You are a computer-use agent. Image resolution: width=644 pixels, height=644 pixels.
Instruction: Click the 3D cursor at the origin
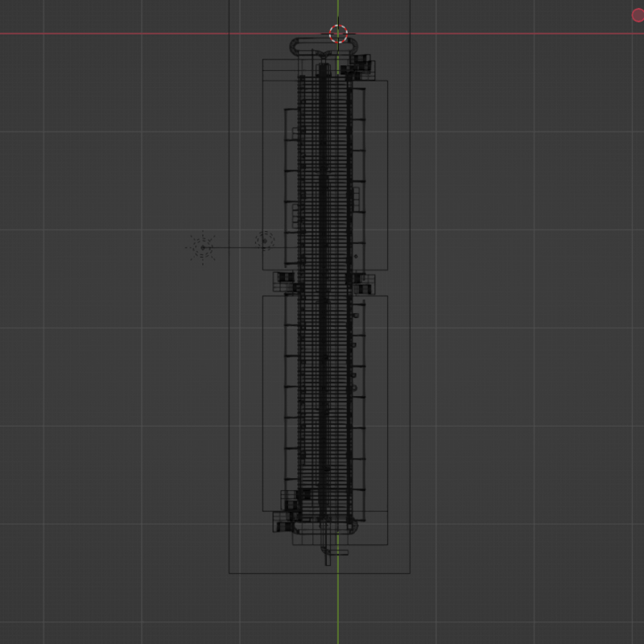coord(338,34)
